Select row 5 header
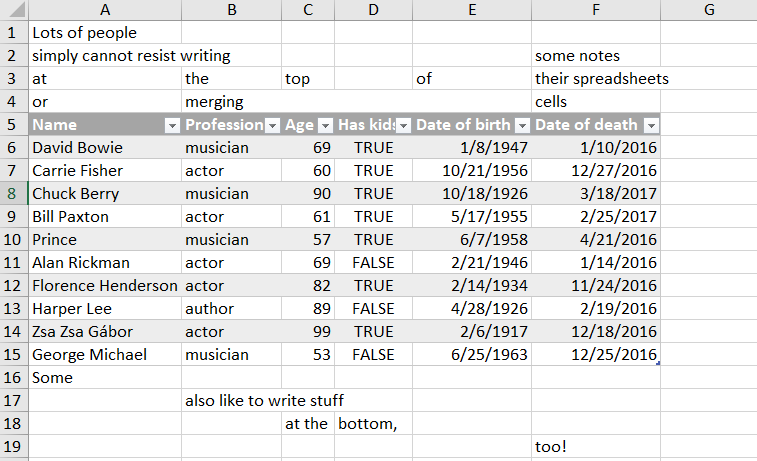Viewport: 757px width, 461px height. pos(13,125)
